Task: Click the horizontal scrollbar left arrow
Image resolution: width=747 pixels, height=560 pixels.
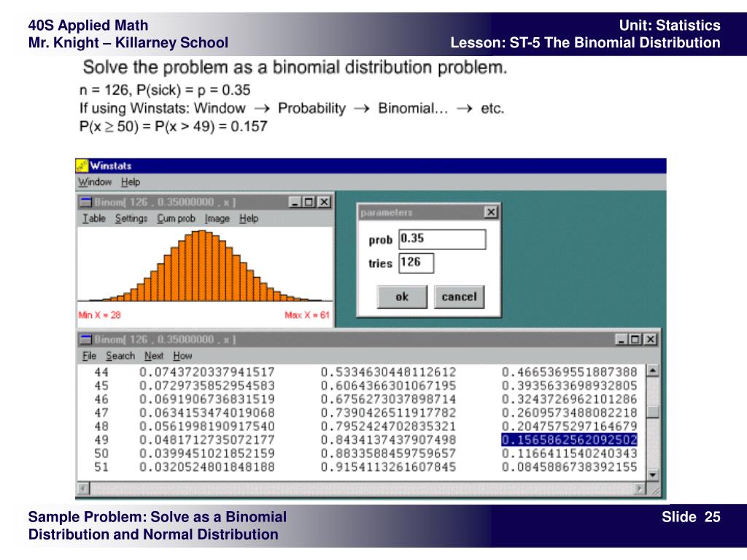Action: [83, 489]
